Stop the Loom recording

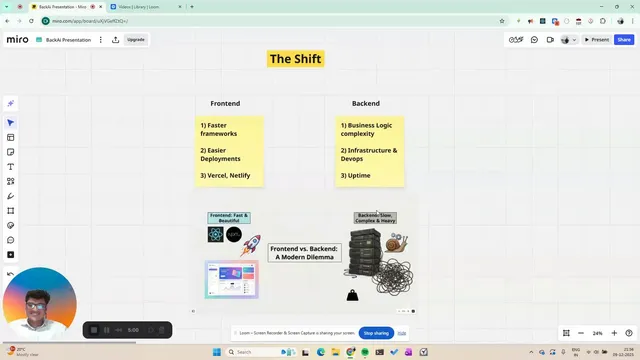pos(94,330)
